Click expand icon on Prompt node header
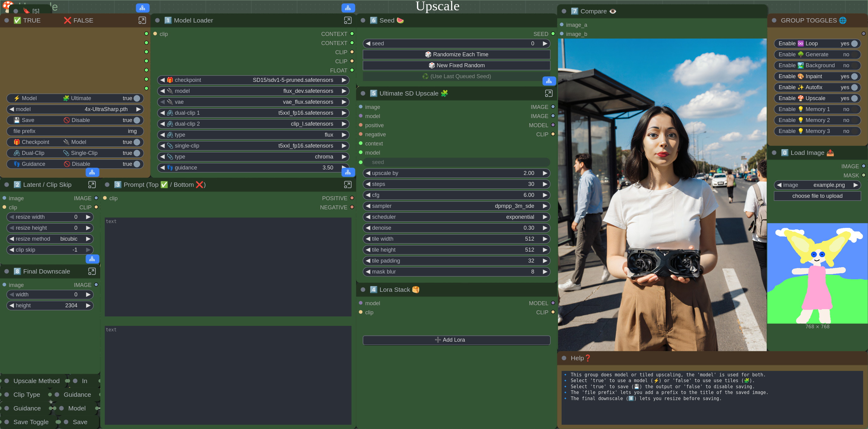Screen dimensions: 868x429 (x=348, y=185)
